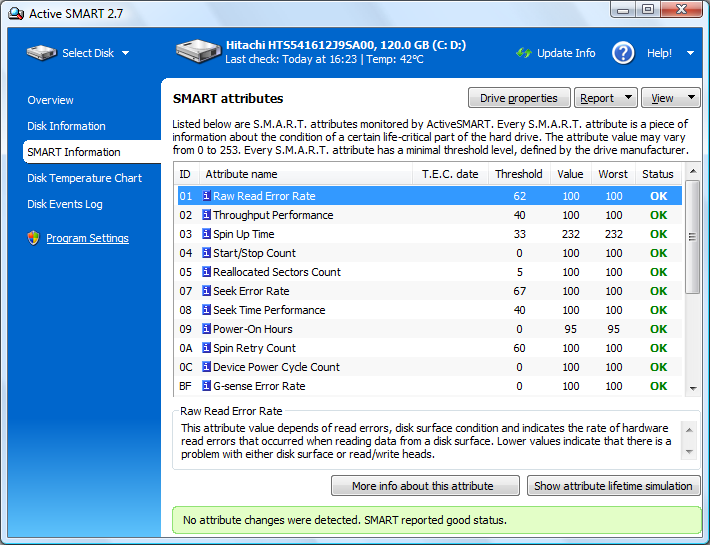Screen dimensions: 710x545
Task: Sort by the Status column header
Action: (658, 174)
